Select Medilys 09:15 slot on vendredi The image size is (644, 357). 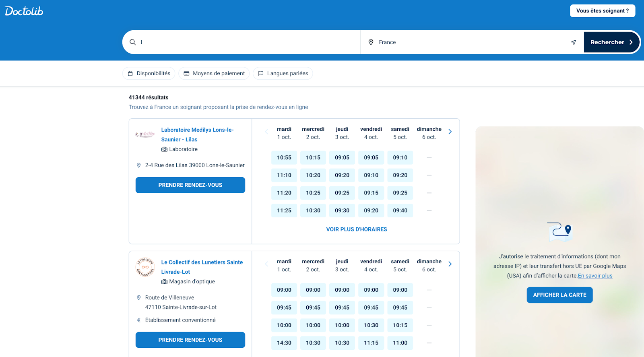tap(371, 193)
